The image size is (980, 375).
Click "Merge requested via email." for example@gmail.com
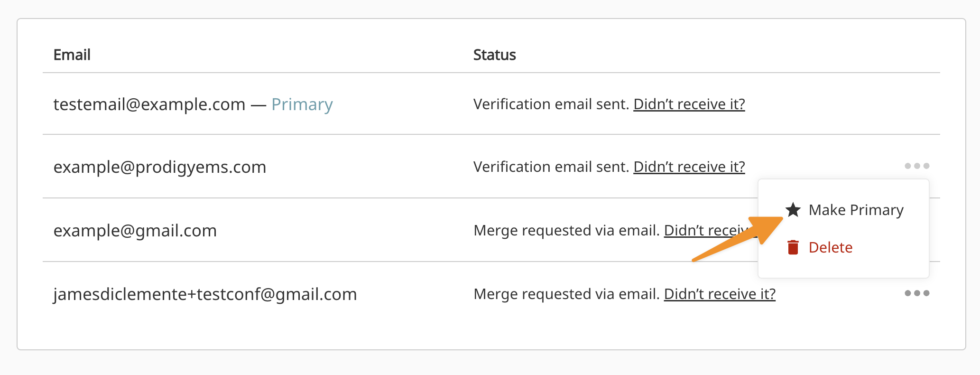[x=566, y=231]
